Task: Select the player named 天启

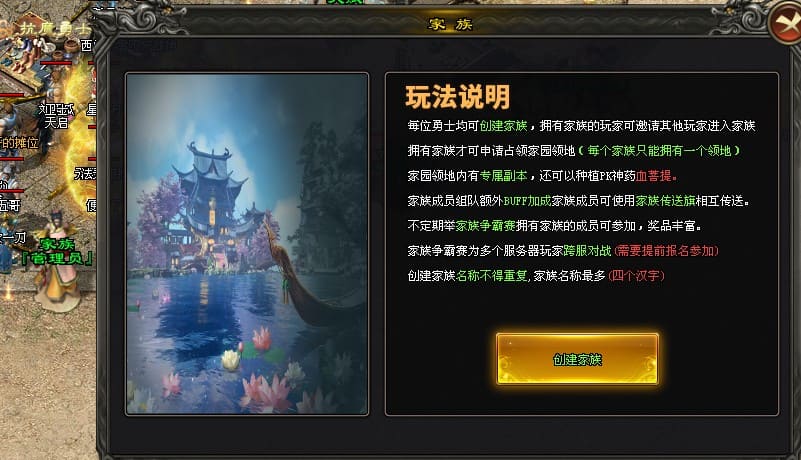Action: coord(56,122)
